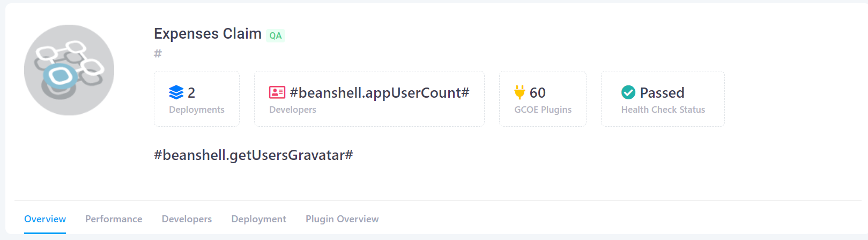
Task: Switch to the Performance tab
Action: coord(114,219)
